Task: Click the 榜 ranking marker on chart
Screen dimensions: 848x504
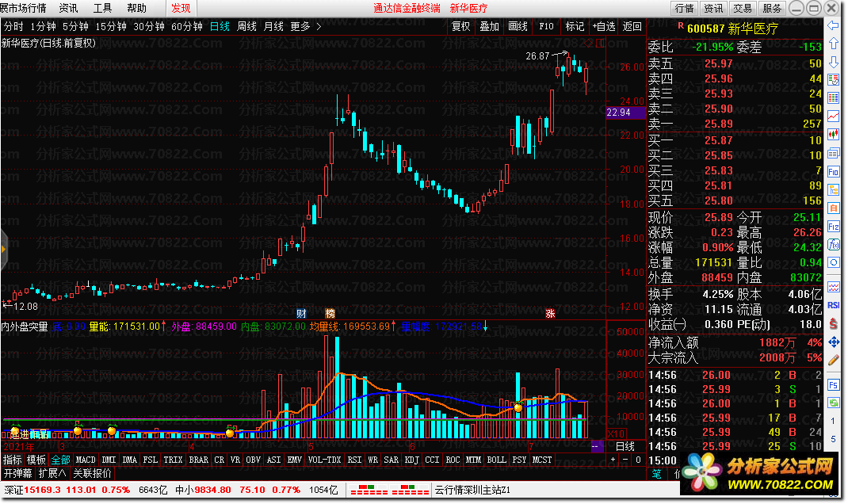Action: [330, 314]
